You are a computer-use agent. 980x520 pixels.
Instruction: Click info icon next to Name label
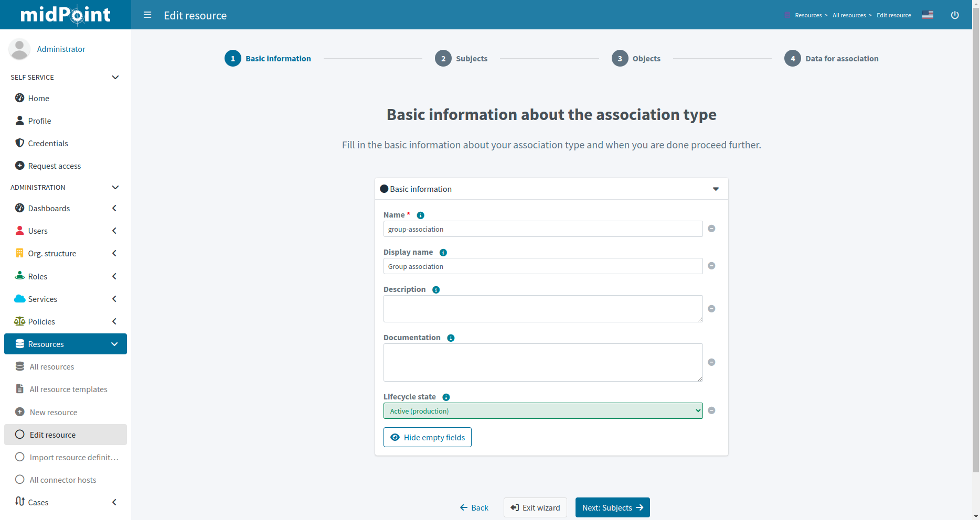[x=420, y=215]
